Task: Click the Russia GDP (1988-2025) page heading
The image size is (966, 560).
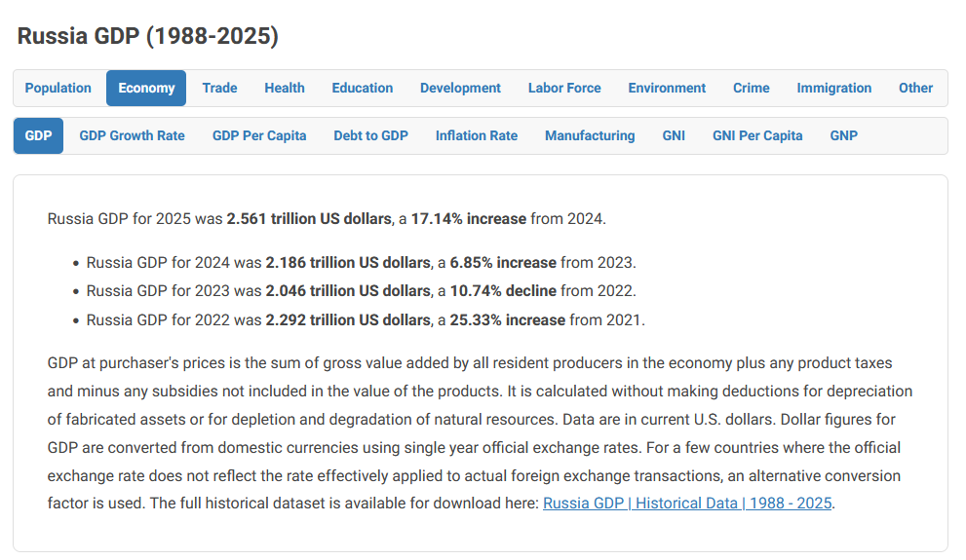Action: click(x=148, y=36)
